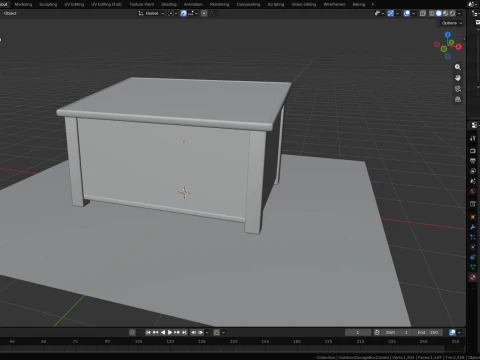Add a new workspace with plus button

[x=373, y=4]
